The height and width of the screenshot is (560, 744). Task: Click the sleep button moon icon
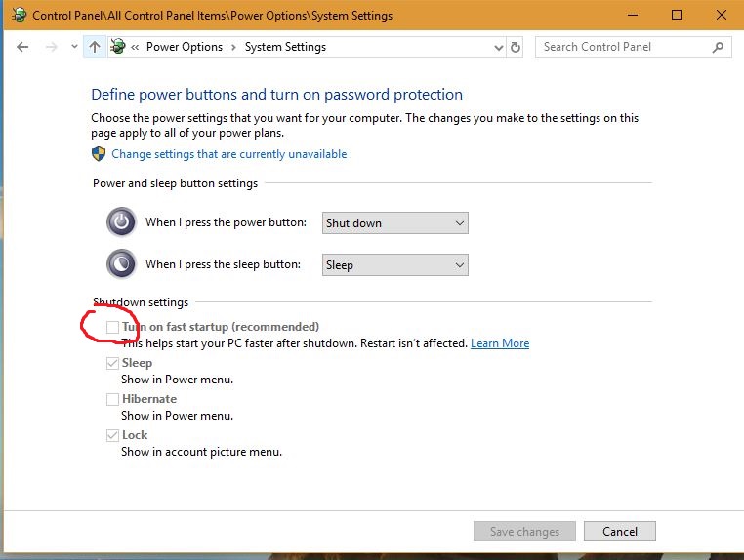tap(121, 263)
